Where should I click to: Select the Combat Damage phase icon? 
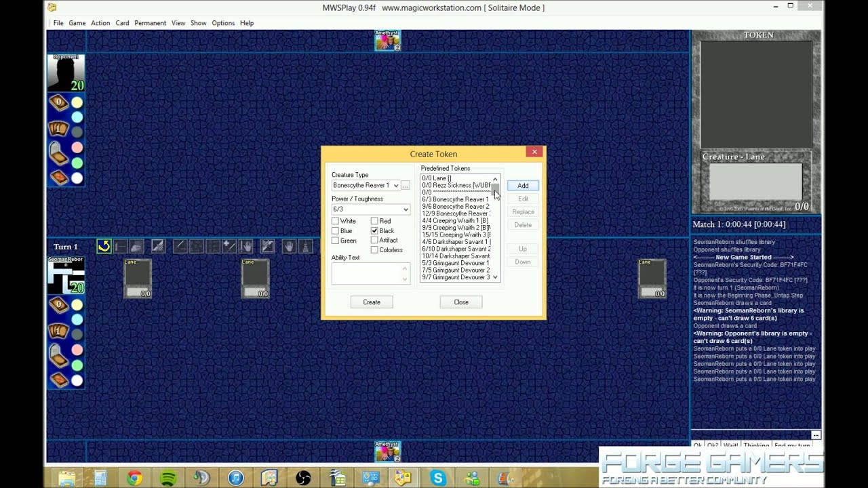pyautogui.click(x=229, y=246)
